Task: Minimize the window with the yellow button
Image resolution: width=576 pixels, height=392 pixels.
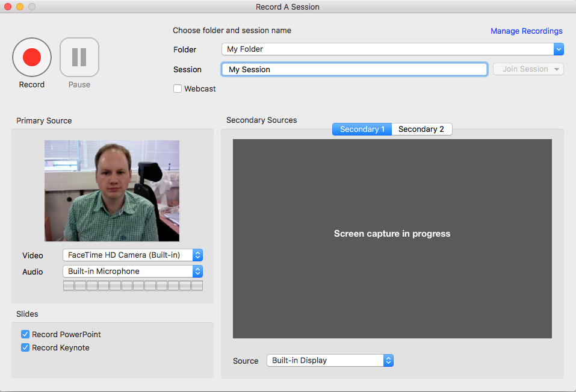Action: click(20, 7)
